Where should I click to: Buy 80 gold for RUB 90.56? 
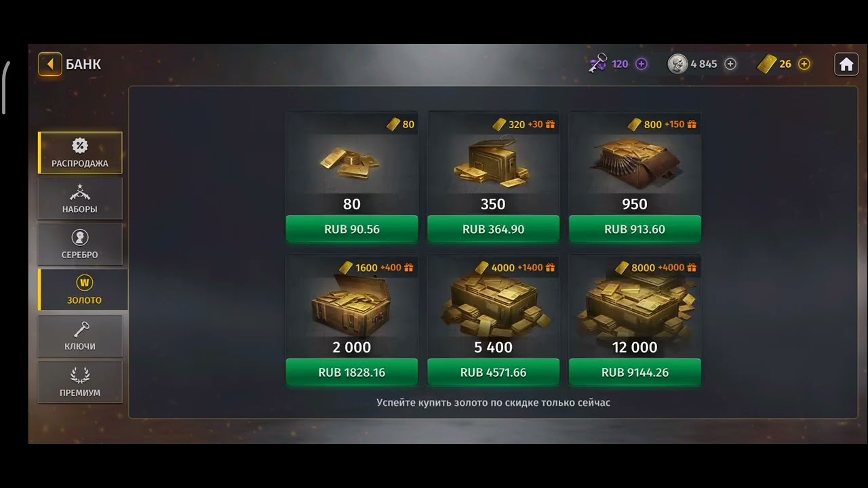point(351,229)
